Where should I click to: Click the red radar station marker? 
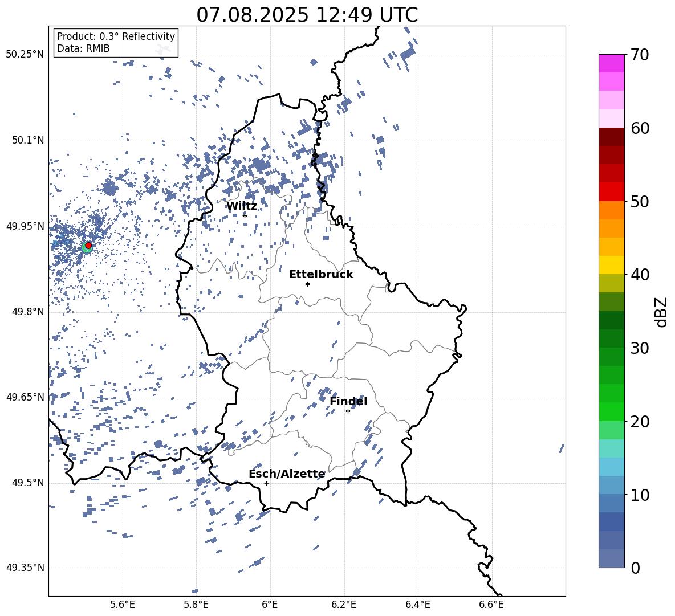tap(88, 245)
